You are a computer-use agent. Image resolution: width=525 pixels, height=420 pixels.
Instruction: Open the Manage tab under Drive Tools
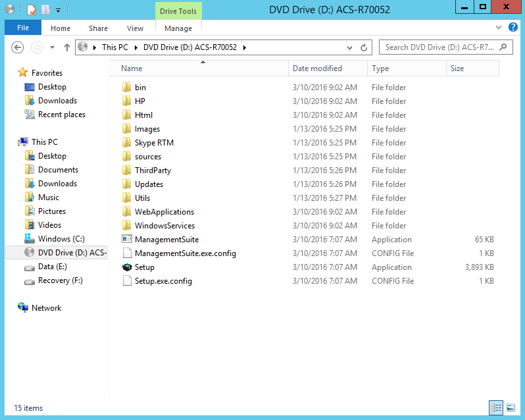click(x=178, y=28)
